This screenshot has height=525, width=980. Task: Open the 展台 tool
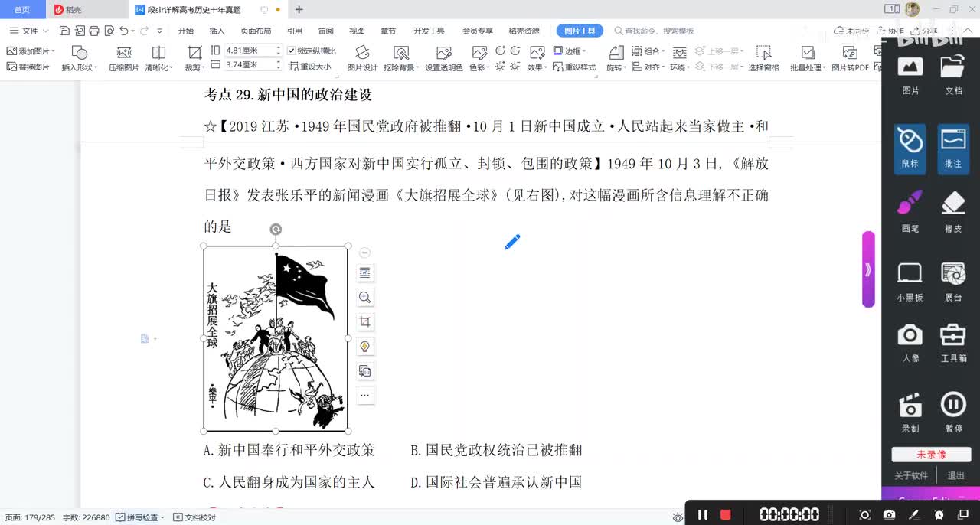pyautogui.click(x=953, y=281)
